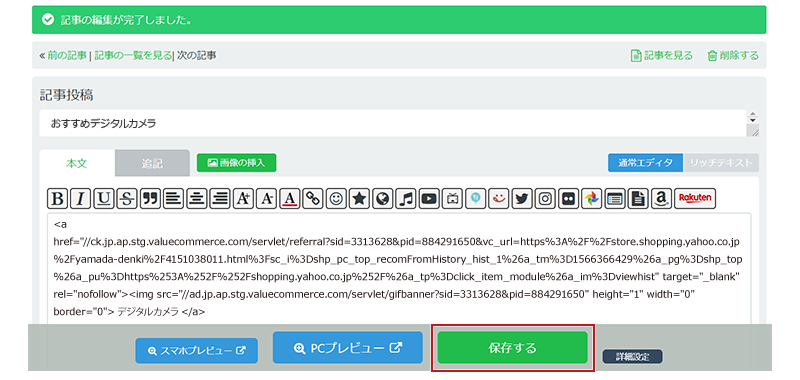Click the star icon in the toolbar
The image size is (800, 380).
tap(359, 199)
